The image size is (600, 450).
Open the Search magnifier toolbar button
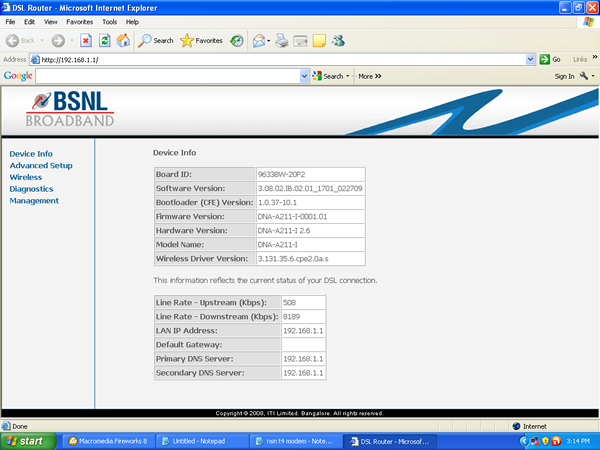tap(155, 41)
